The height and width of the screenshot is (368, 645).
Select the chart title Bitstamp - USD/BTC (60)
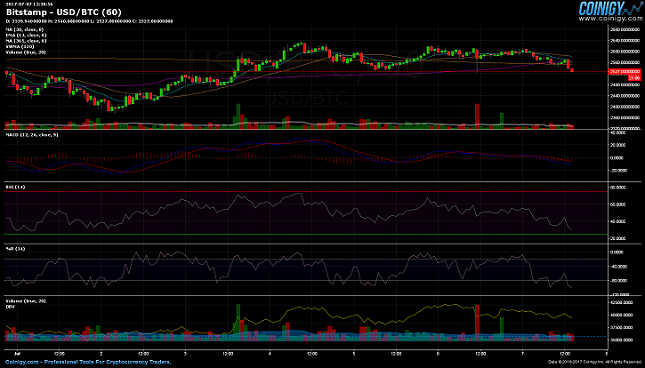[x=64, y=12]
